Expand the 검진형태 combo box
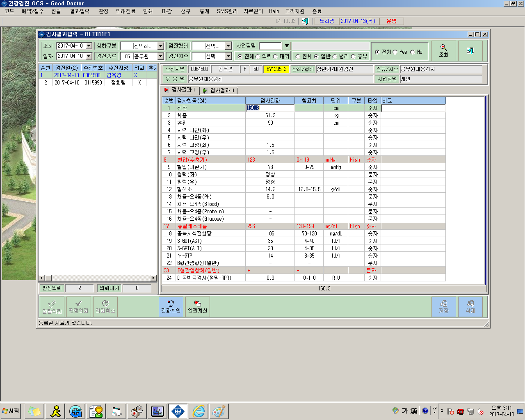Screen dimensions: 525x420 [228, 46]
